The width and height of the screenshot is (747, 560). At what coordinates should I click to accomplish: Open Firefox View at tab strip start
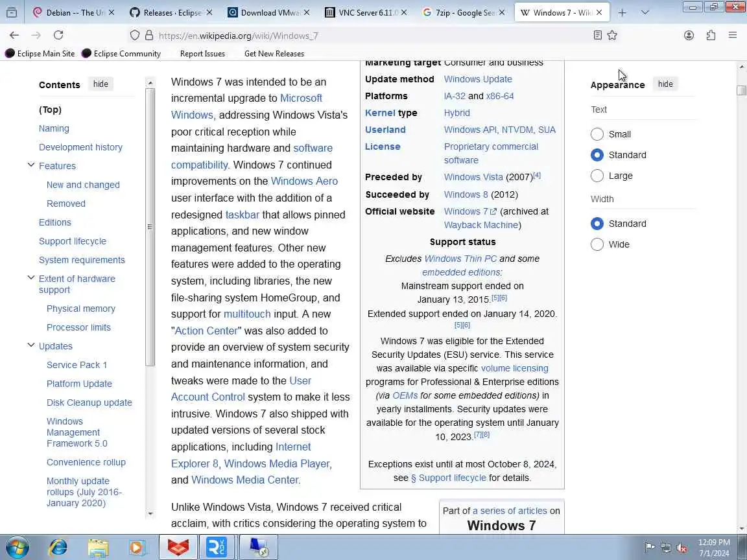click(x=12, y=12)
